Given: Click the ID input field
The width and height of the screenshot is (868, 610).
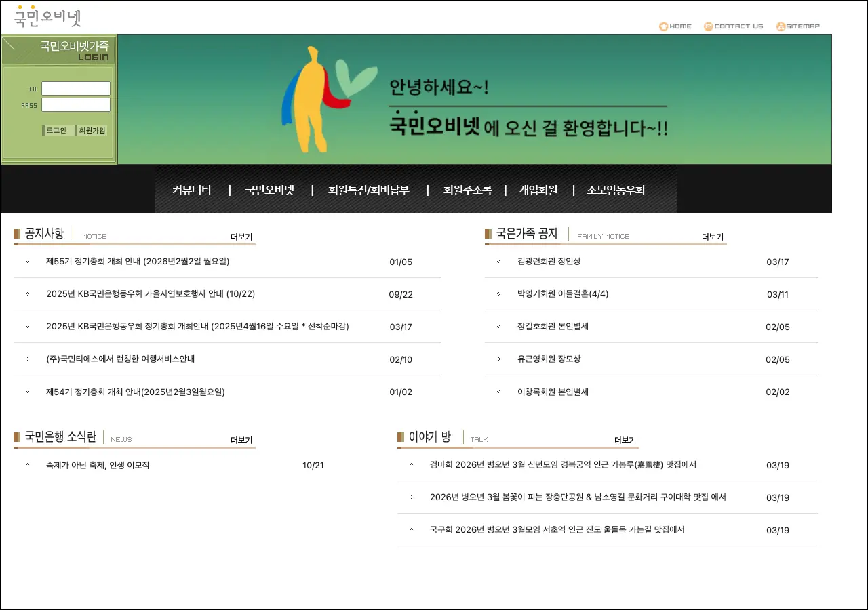Looking at the screenshot, I should tap(76, 89).
